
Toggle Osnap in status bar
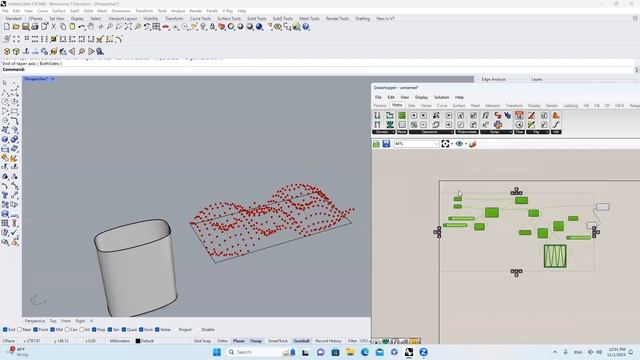click(256, 341)
